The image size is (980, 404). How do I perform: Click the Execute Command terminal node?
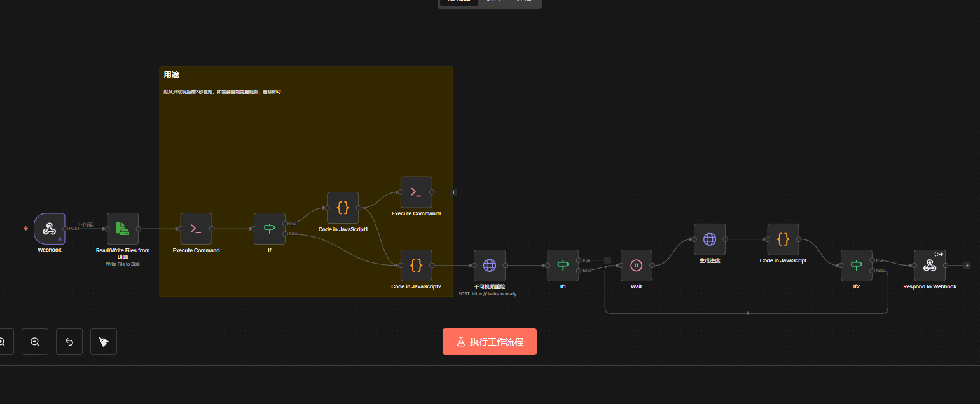coord(196,229)
